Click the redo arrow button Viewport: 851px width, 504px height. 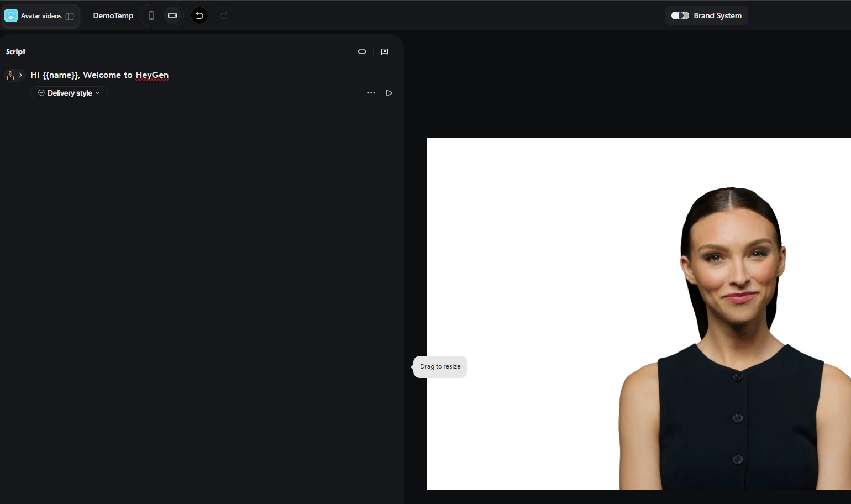[x=224, y=15]
